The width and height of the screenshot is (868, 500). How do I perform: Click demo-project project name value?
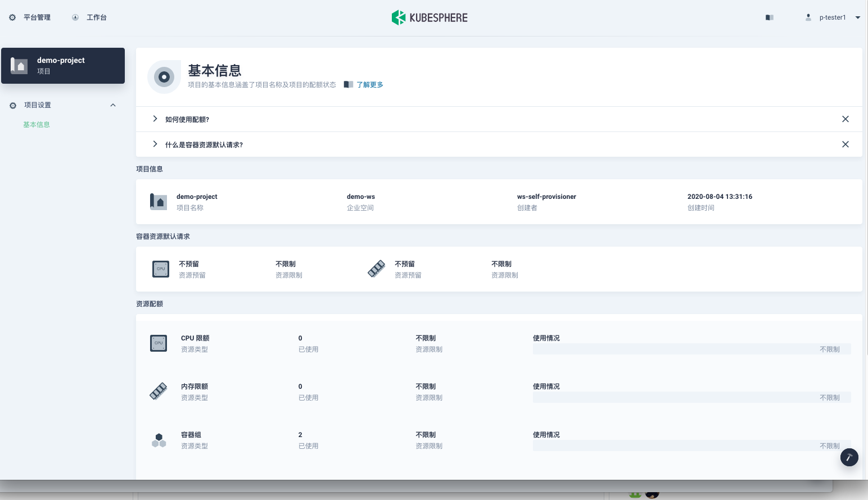tap(197, 197)
